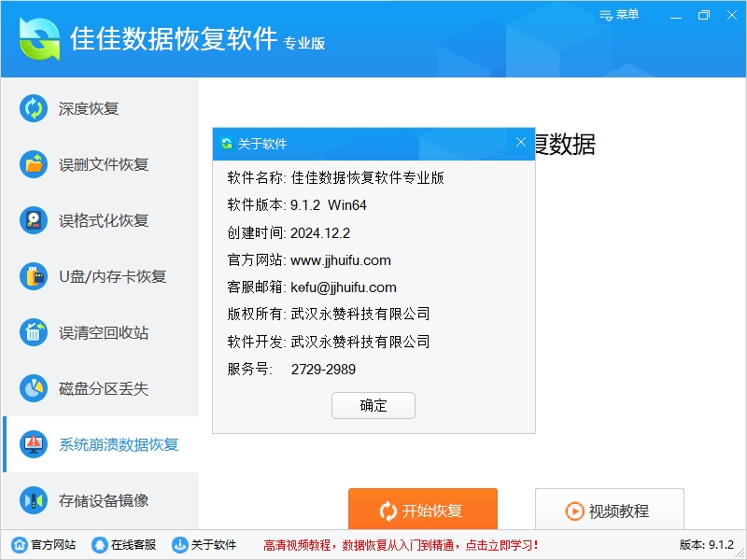This screenshot has width=747, height=560.
Task: Click the 版本: 9.1.2 text in the status bar
Action: click(x=707, y=544)
